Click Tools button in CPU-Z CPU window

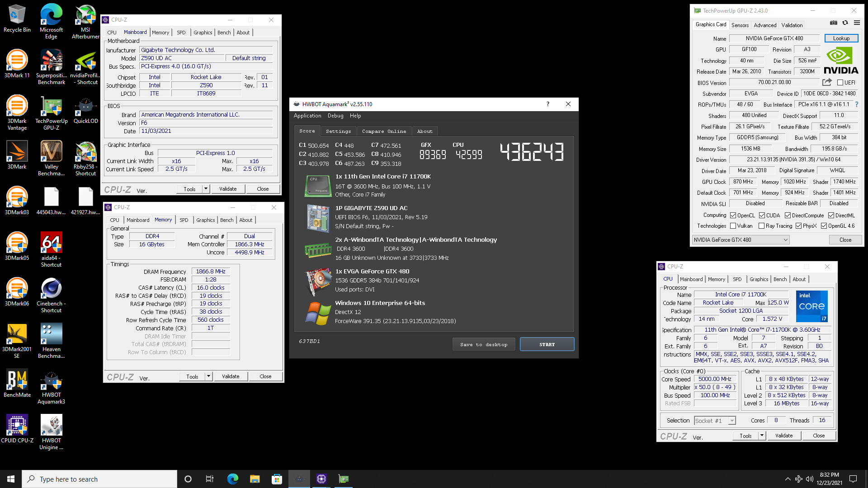[745, 436]
